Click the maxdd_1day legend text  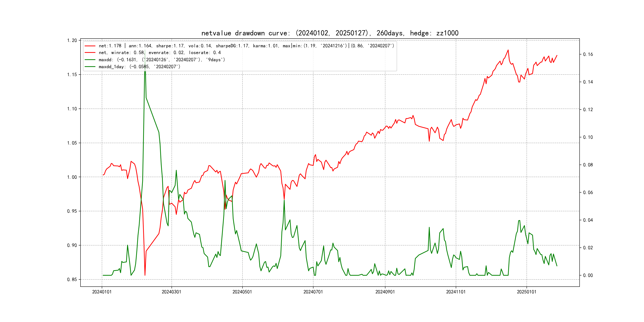coord(139,67)
